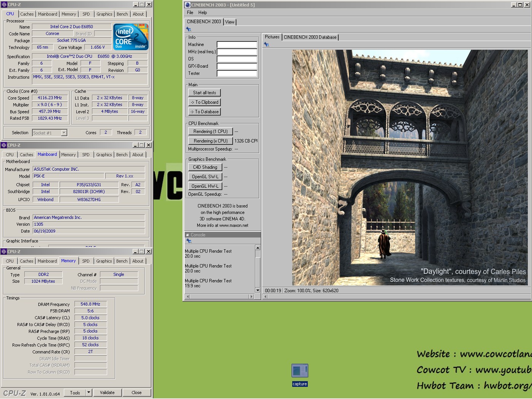Open the Help menu in CINEBENCH
This screenshot has height=399, width=532.
[203, 13]
